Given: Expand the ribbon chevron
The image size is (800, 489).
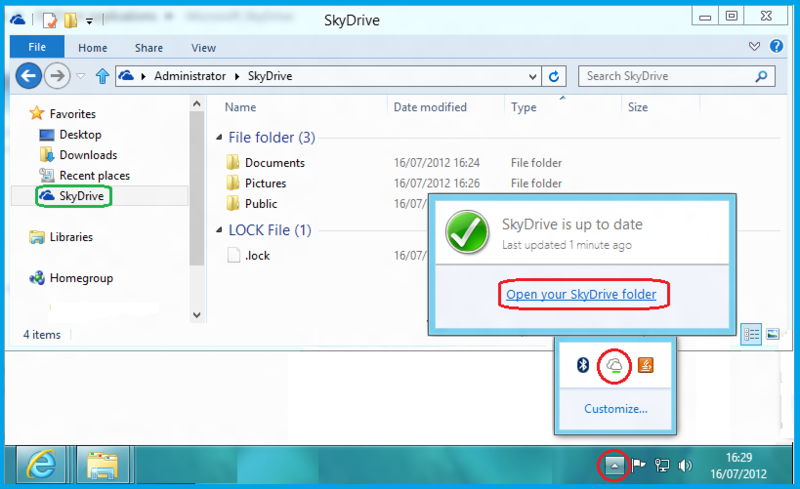Looking at the screenshot, I should 754,46.
